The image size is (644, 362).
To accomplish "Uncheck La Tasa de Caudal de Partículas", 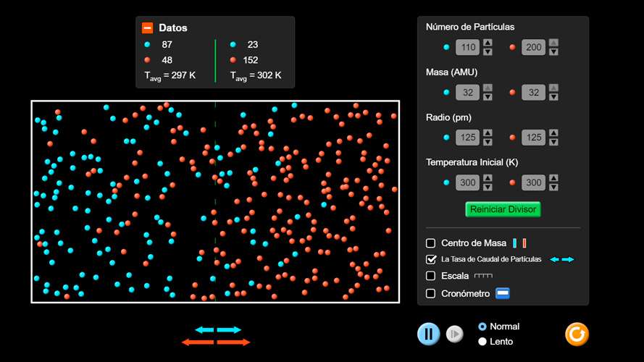I will (x=431, y=259).
